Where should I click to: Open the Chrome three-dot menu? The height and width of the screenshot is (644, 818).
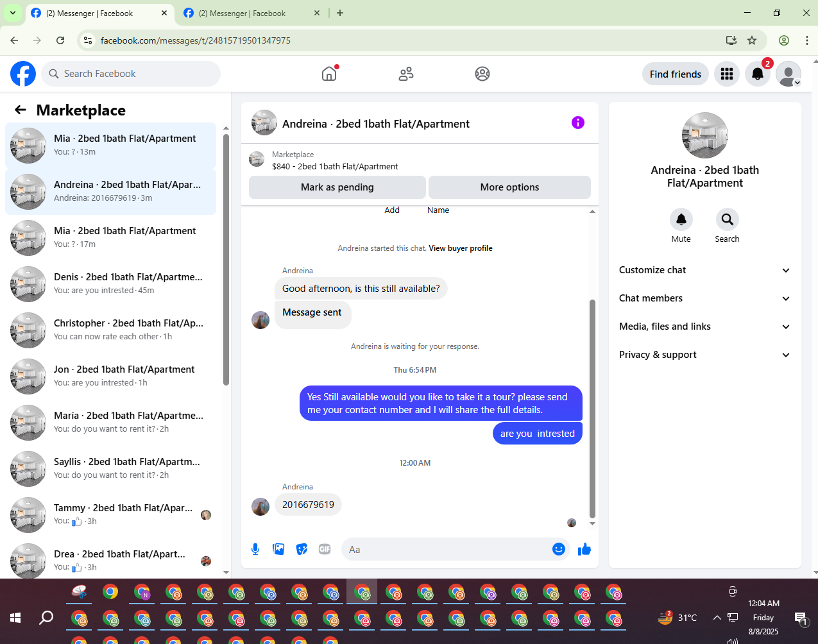coord(806,40)
